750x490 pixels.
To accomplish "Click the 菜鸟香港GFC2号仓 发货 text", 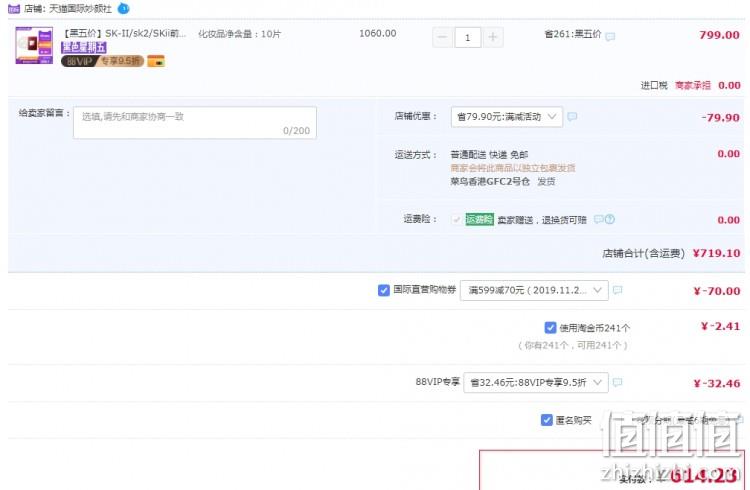I will pos(503,181).
